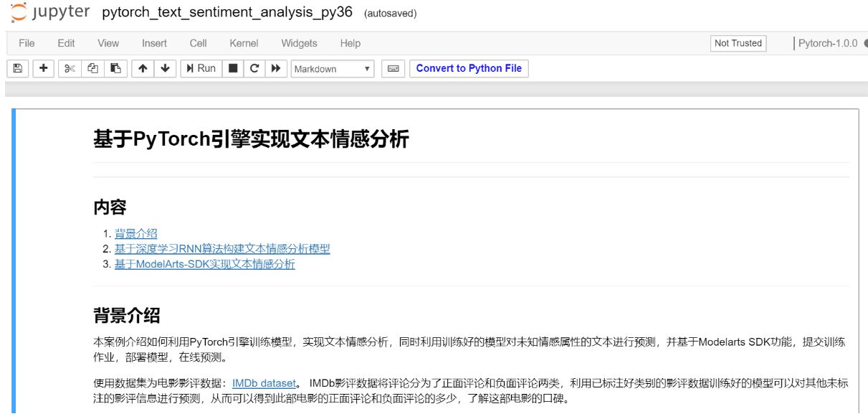Click the autosaved checkpoint status
The height and width of the screenshot is (419, 868).
(391, 14)
